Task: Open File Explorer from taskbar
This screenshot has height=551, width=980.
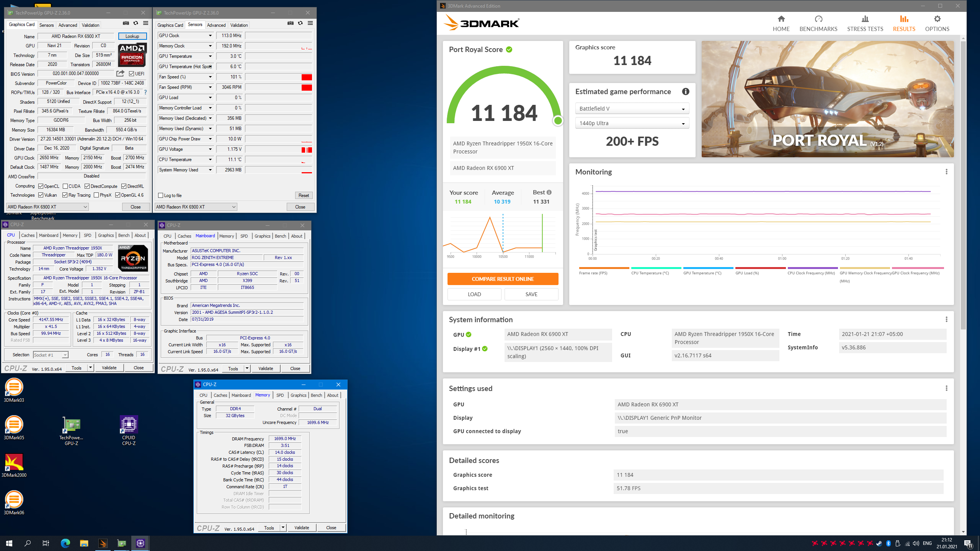Action: click(x=84, y=543)
